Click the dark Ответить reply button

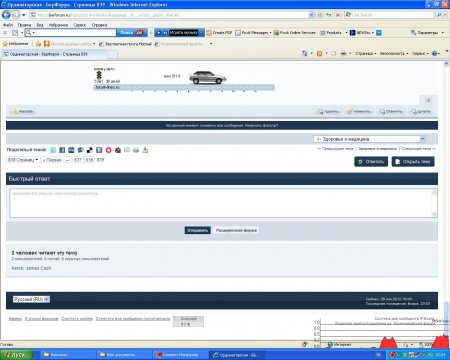click(371, 162)
